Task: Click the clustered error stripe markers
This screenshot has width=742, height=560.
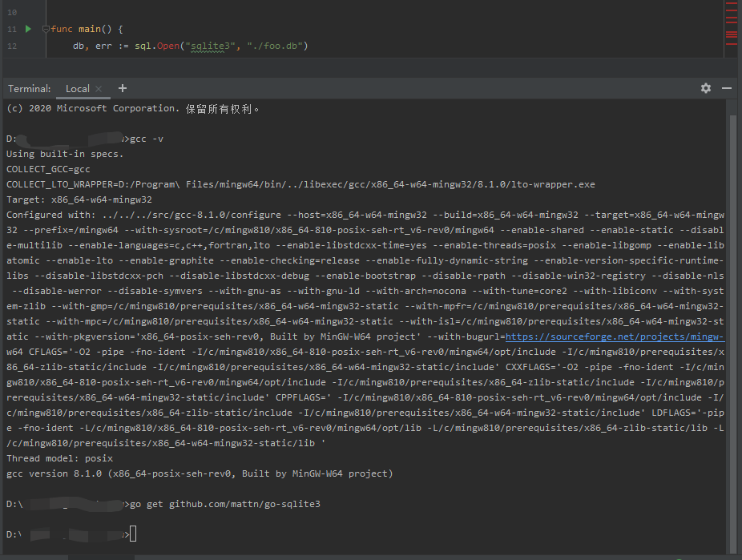Action: click(732, 34)
